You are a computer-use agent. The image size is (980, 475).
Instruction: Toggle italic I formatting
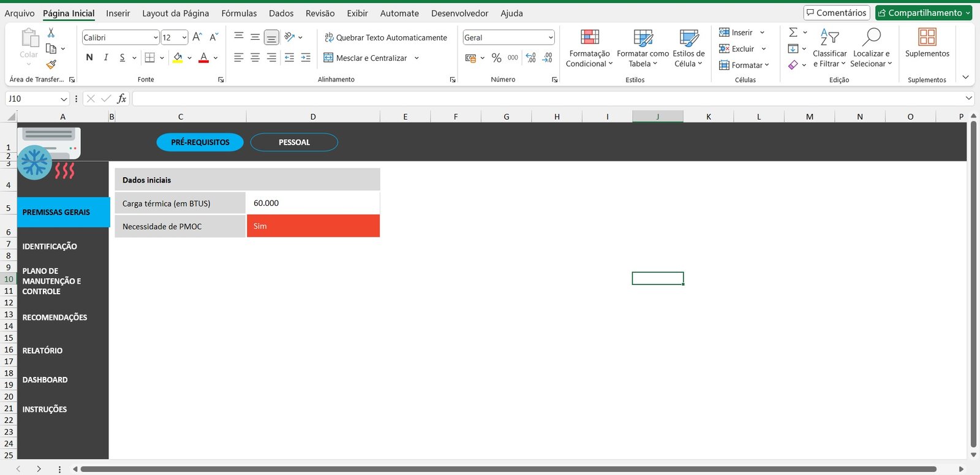(x=106, y=58)
